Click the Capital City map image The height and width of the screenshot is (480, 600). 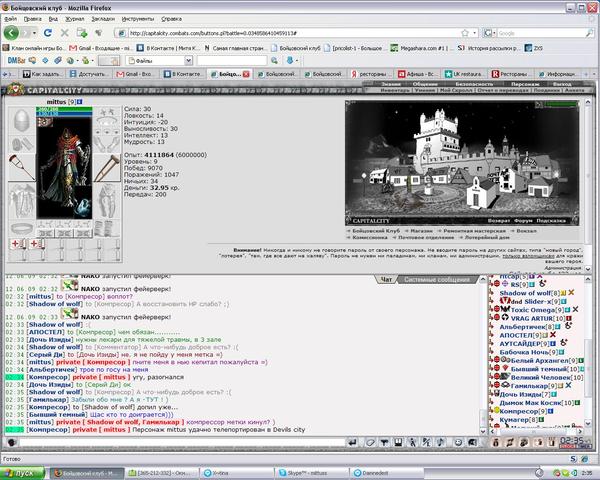tap(462, 163)
